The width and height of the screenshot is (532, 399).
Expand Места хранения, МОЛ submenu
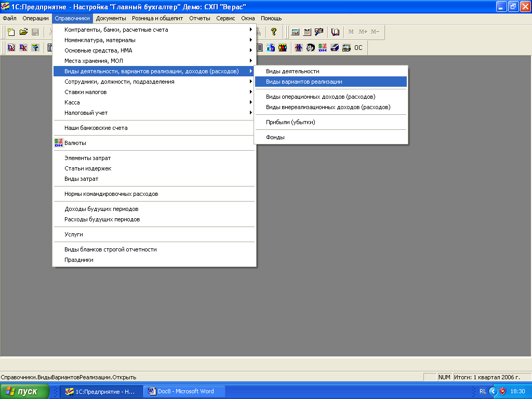154,61
